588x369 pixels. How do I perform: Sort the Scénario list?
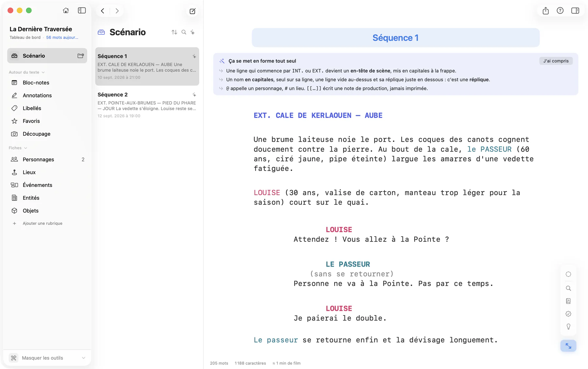[x=174, y=32]
